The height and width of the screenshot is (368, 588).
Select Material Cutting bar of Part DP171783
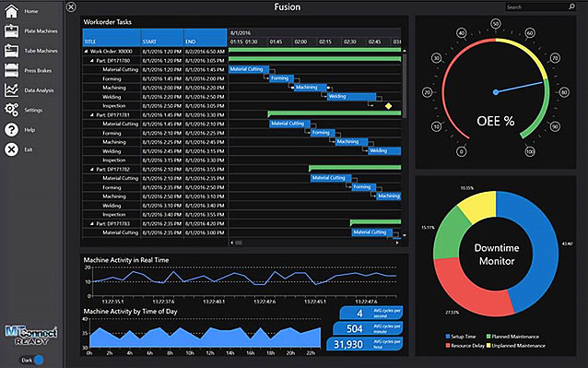point(372,232)
